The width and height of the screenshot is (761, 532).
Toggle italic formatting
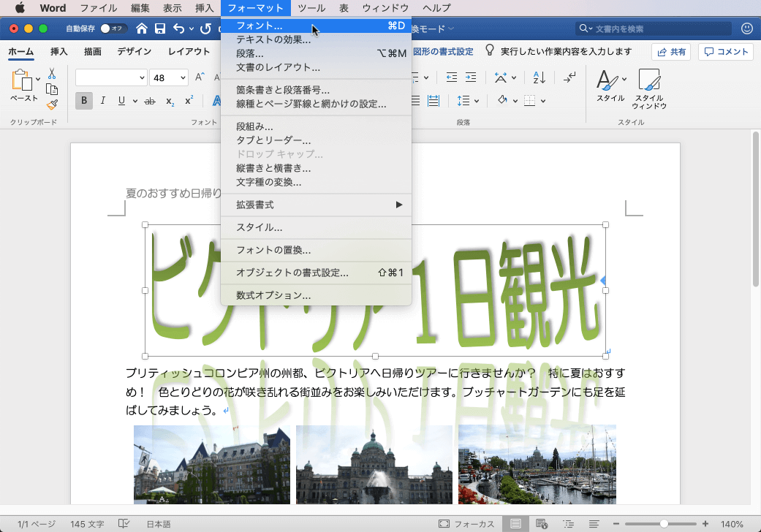coord(102,100)
